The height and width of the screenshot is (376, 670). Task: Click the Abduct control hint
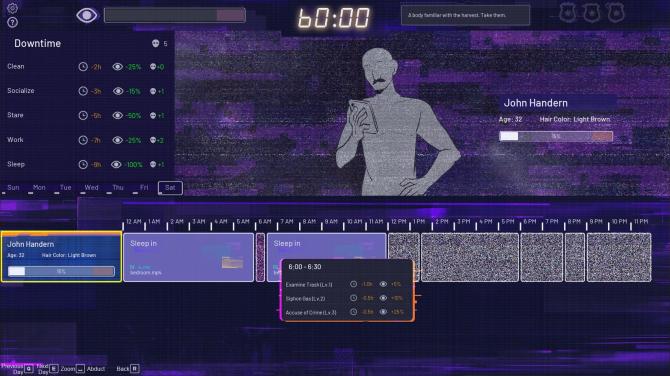tap(96, 369)
